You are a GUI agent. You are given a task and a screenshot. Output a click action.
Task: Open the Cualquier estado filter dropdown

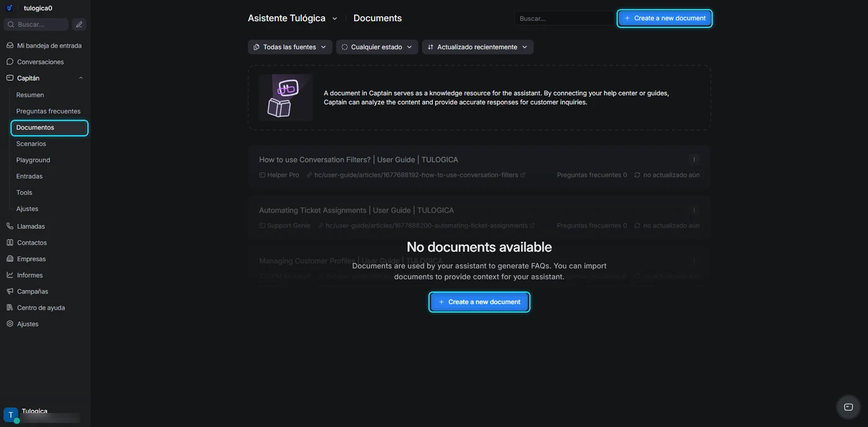(377, 47)
